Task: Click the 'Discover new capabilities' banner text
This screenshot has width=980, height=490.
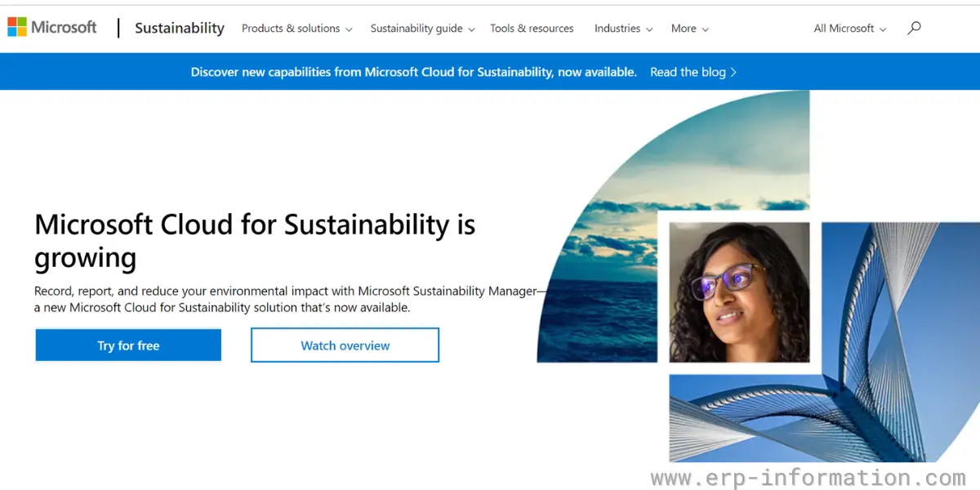Action: coord(413,72)
